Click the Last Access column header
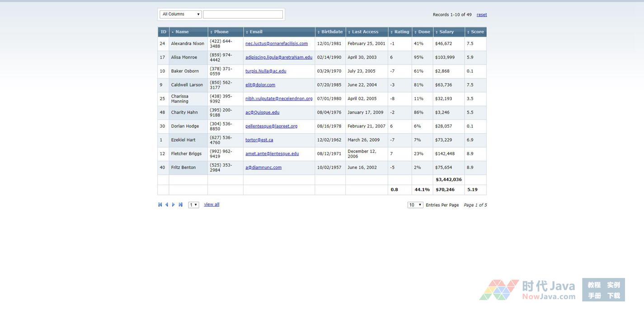Viewport: 644px width, 324px height. click(x=365, y=32)
